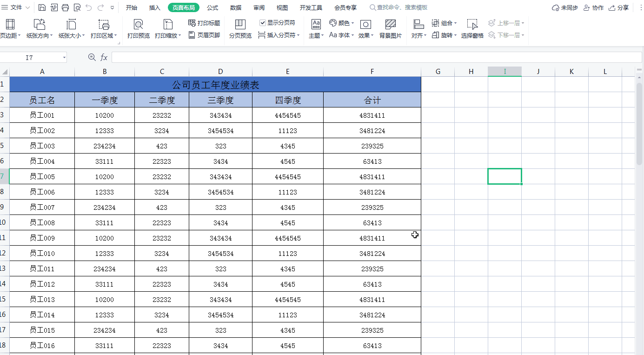Click the fx insert function icon
The image size is (644, 355).
click(x=104, y=57)
